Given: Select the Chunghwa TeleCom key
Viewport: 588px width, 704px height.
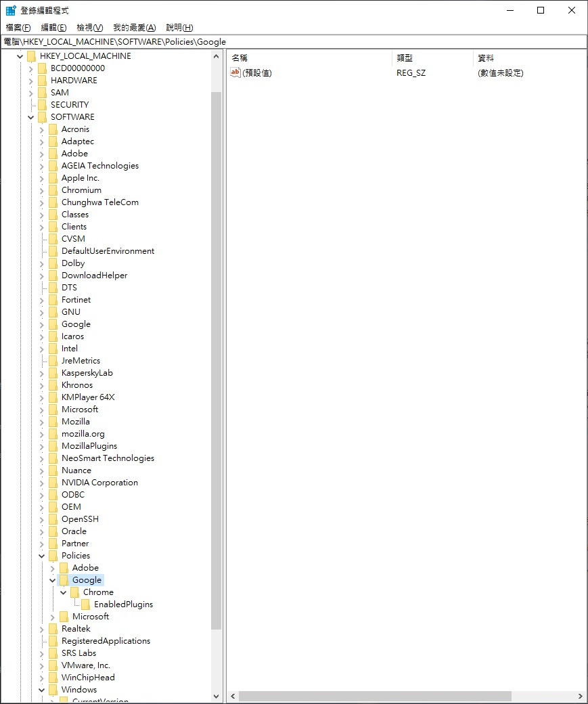Looking at the screenshot, I should [x=100, y=202].
